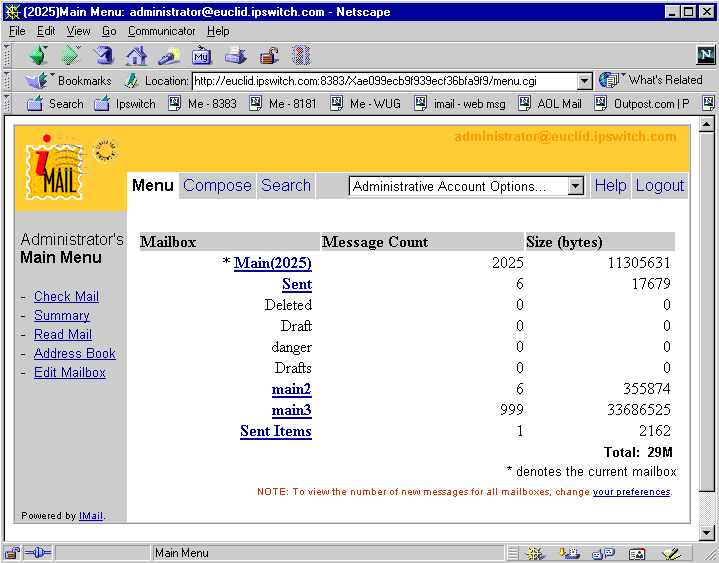Open the Search personal toolbar bookmark

tap(55, 104)
